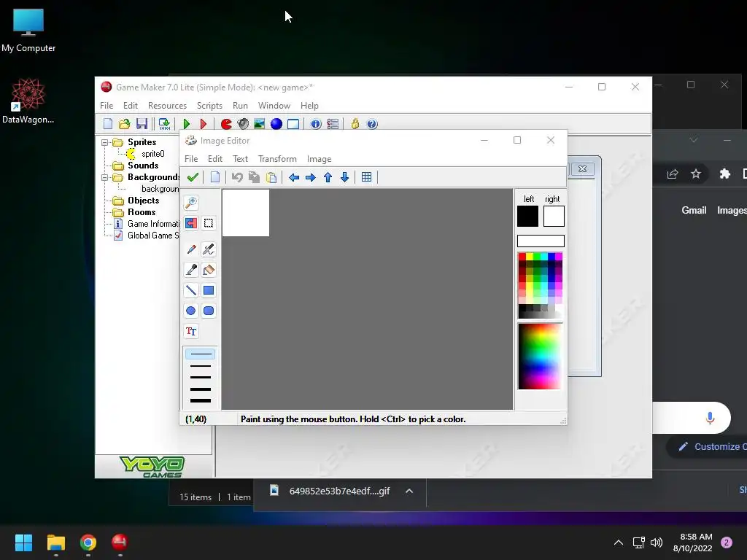Pick a color from rainbow gradient picker

pyautogui.click(x=541, y=356)
